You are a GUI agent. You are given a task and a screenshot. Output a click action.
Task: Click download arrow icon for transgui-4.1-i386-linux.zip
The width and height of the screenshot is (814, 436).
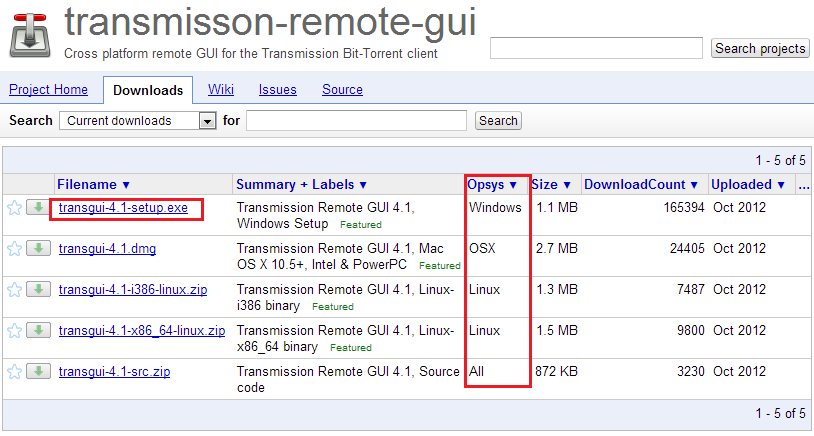(38, 289)
